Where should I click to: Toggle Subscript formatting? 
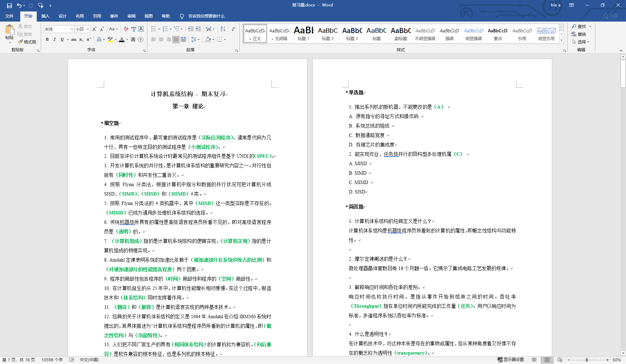point(81,39)
